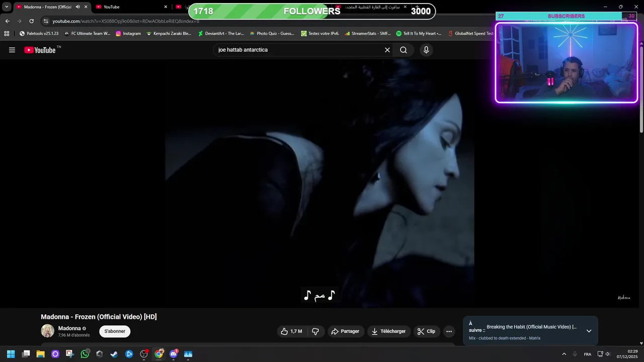
Task: Switch to the second YouTube tab
Action: tap(131, 7)
